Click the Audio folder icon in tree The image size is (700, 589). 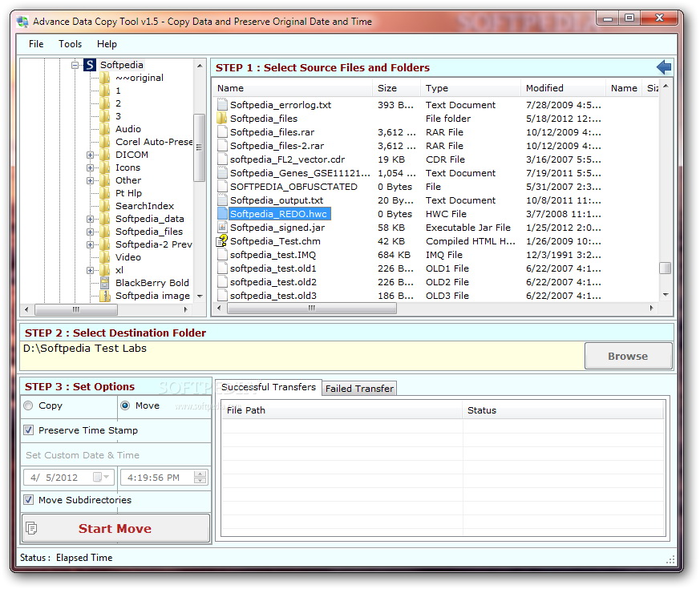click(105, 129)
